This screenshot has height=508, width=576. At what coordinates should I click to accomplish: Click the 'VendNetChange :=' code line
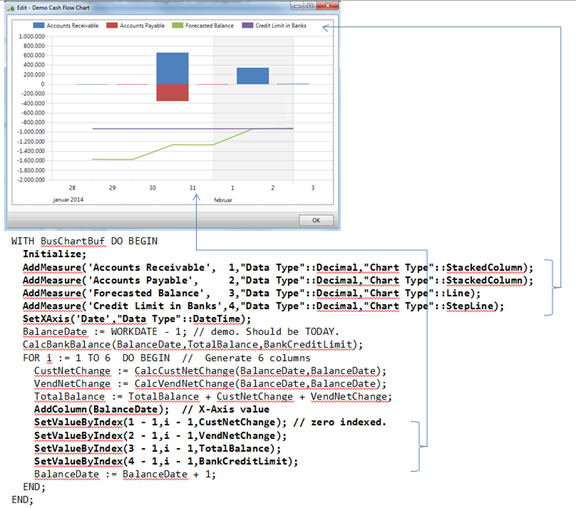(210, 384)
